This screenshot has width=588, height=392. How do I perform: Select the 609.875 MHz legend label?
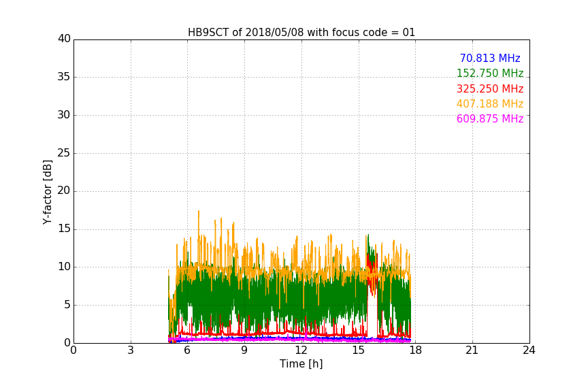tap(490, 119)
